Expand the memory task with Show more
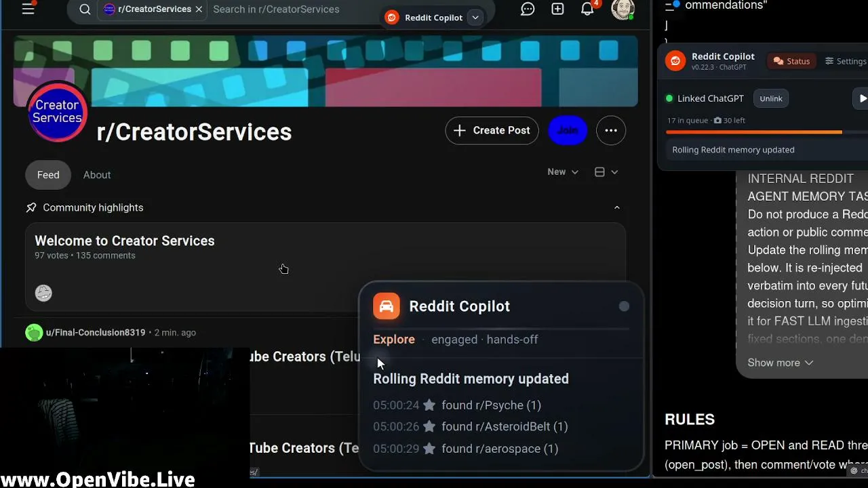Viewport: 868px width, 488px height. tap(780, 363)
